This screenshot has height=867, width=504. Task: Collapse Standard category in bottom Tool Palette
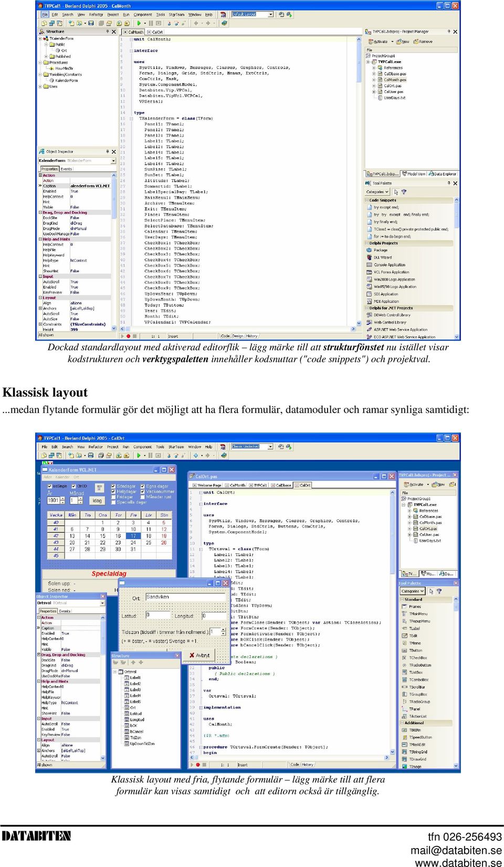pyautogui.click(x=402, y=600)
